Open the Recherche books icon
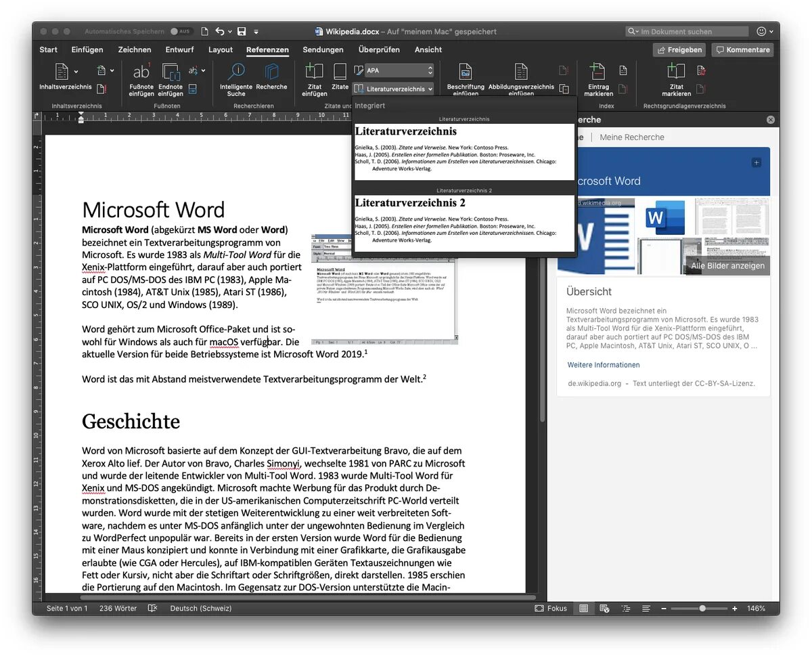812x658 pixels. pyautogui.click(x=272, y=72)
